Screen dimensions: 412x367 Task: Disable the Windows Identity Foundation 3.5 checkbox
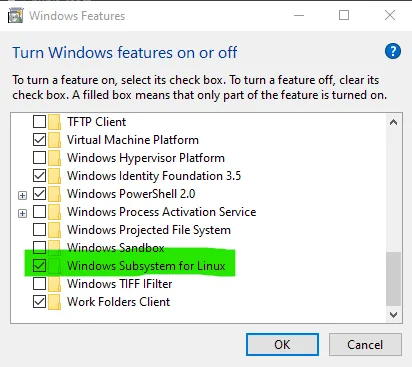[x=39, y=176]
